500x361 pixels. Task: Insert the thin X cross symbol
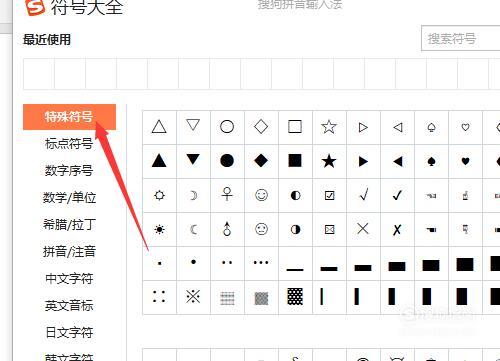pyautogui.click(x=363, y=229)
